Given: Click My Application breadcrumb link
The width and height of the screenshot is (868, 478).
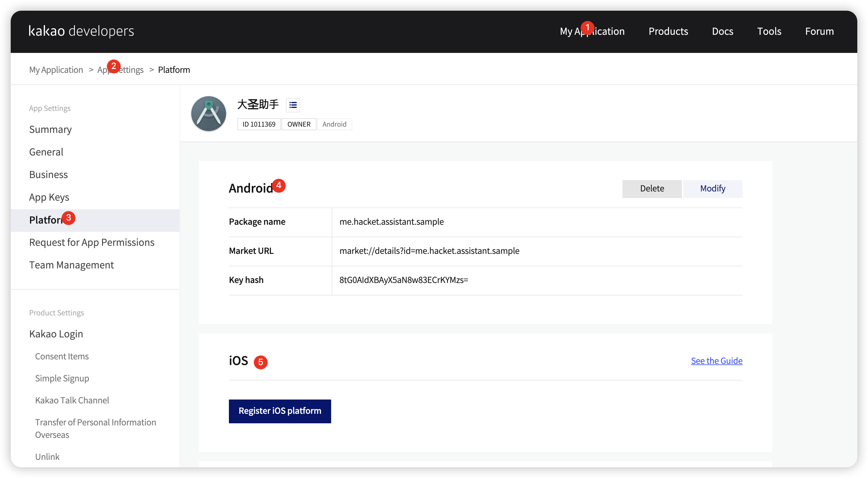Looking at the screenshot, I should coord(56,70).
